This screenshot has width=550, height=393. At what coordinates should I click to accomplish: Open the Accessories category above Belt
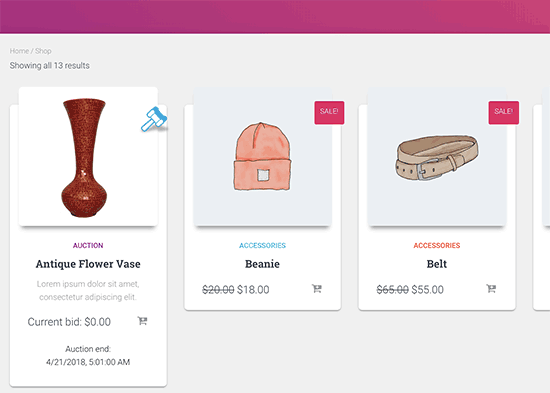[437, 246]
